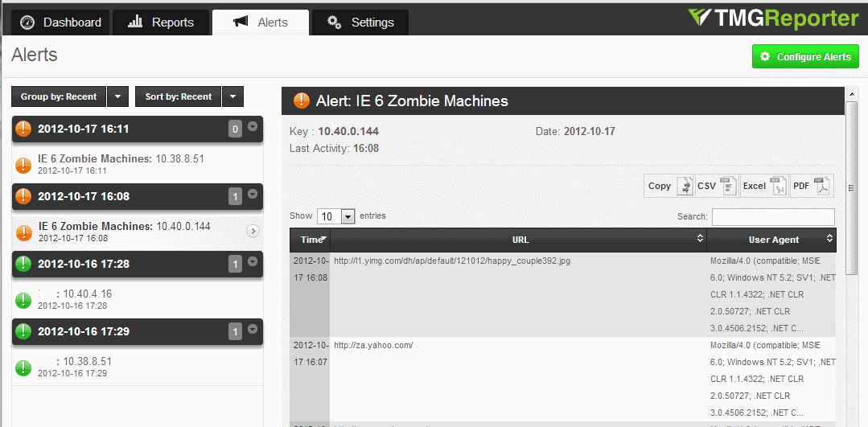Click the green icon in 2012-10-16 17:29 header
Screen dimensions: 868x427
[23, 331]
